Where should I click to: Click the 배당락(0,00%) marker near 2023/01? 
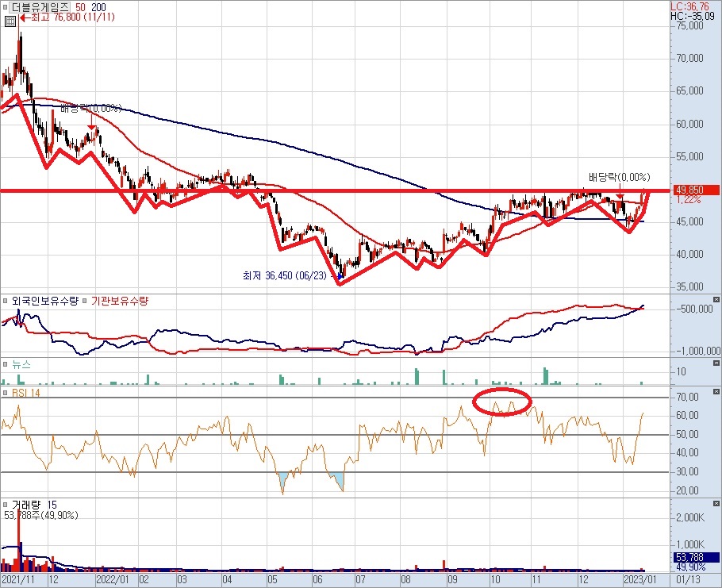[x=620, y=177]
